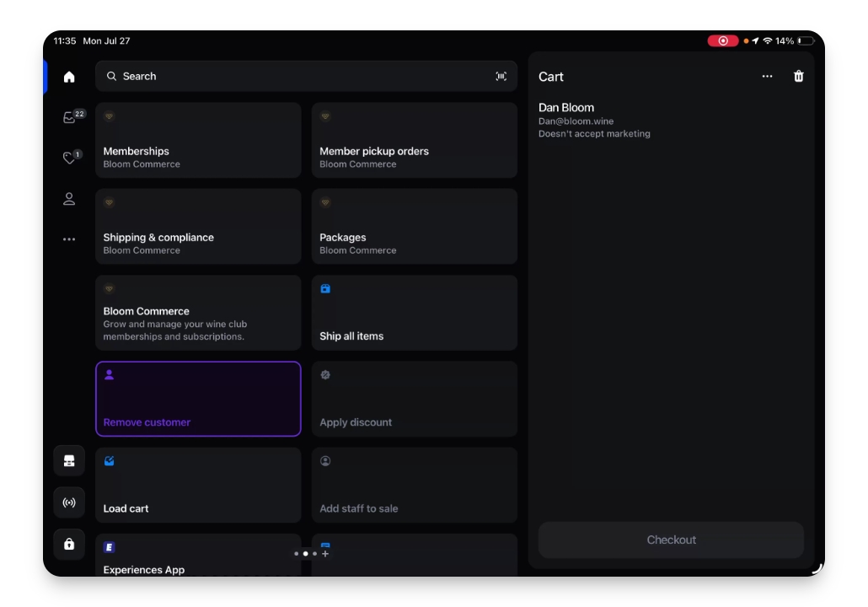Tap the barcode scanner icon in search bar
Image resolution: width=868 pixels, height=607 pixels.
tap(501, 77)
